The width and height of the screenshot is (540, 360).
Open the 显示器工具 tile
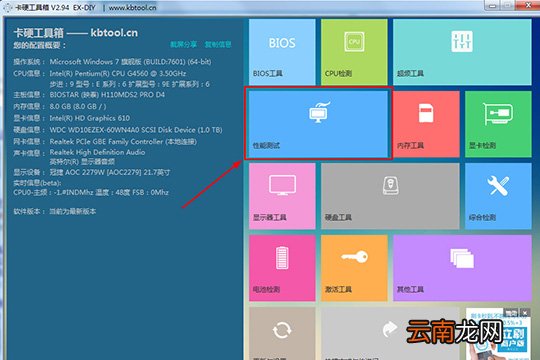pos(282,196)
